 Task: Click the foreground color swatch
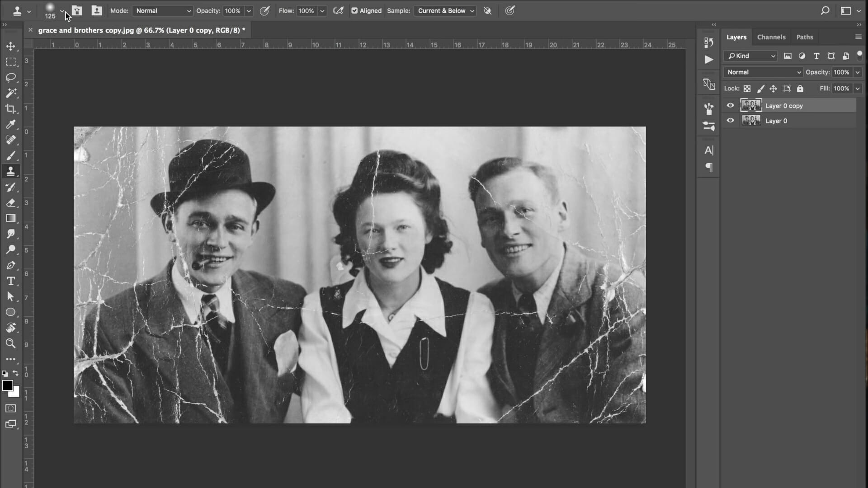point(7,385)
